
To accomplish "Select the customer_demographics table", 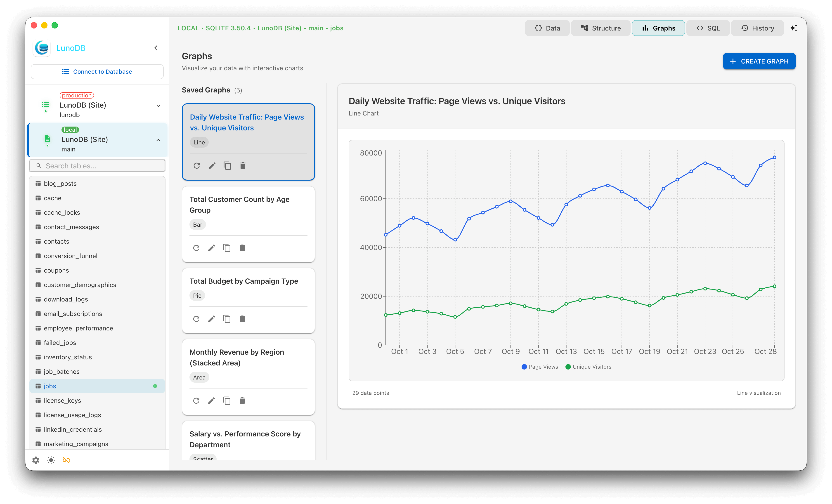I will coord(80,285).
